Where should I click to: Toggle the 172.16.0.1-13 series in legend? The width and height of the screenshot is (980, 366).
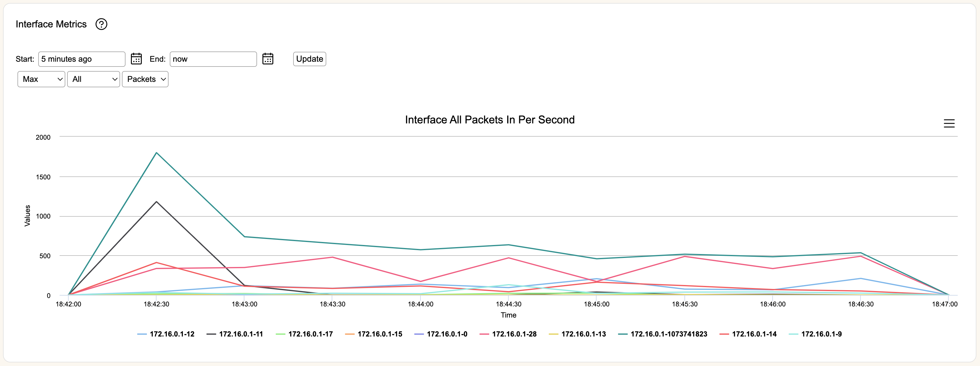click(578, 334)
